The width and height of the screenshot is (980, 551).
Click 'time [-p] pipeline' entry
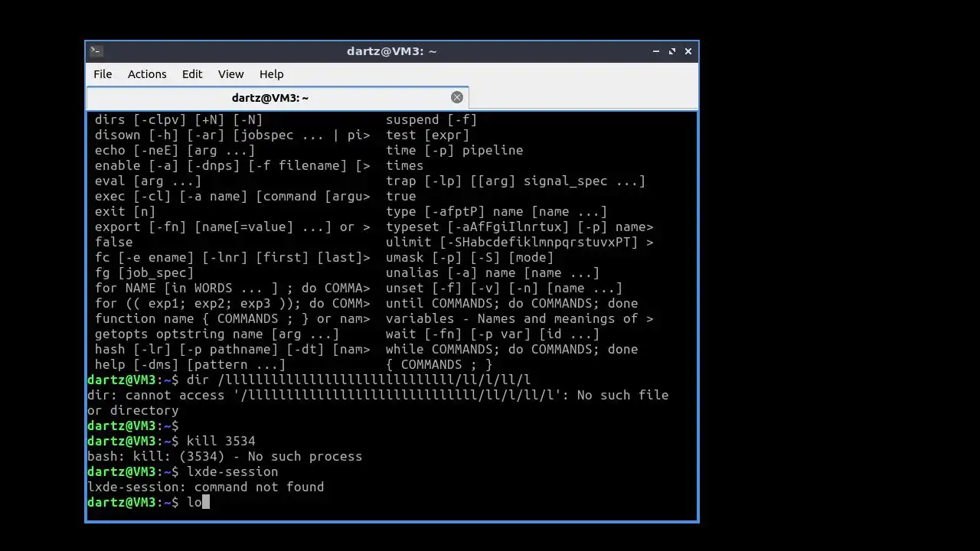tap(455, 150)
